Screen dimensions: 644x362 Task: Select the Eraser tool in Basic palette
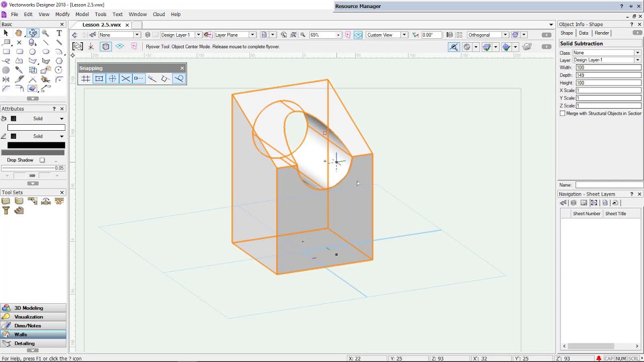point(33,89)
